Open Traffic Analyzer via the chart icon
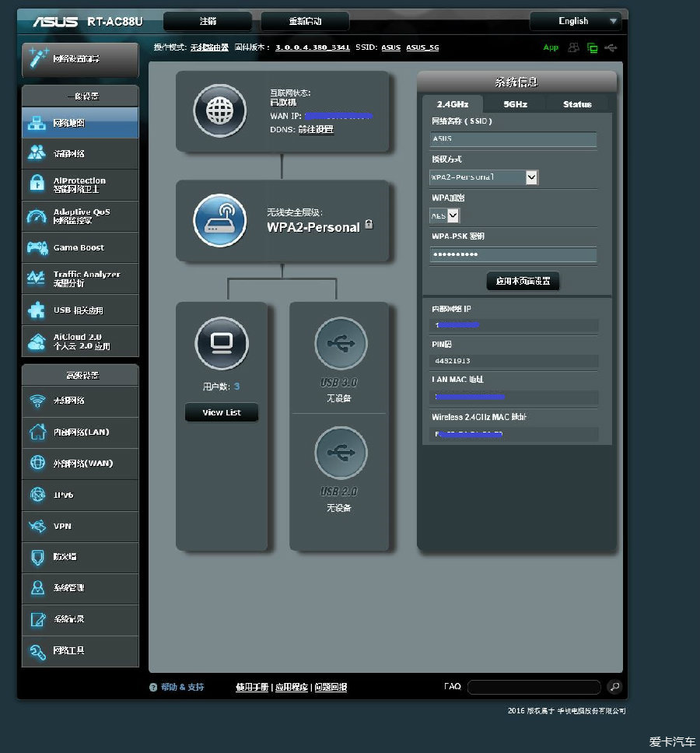Image resolution: width=700 pixels, height=753 pixels. (36, 278)
